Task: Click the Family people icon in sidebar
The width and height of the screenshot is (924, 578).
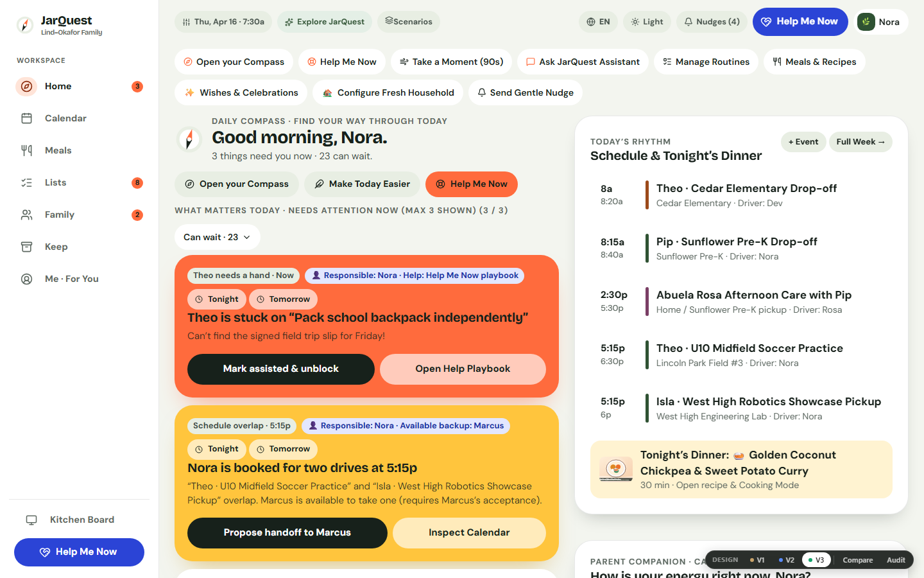Action: pos(26,215)
